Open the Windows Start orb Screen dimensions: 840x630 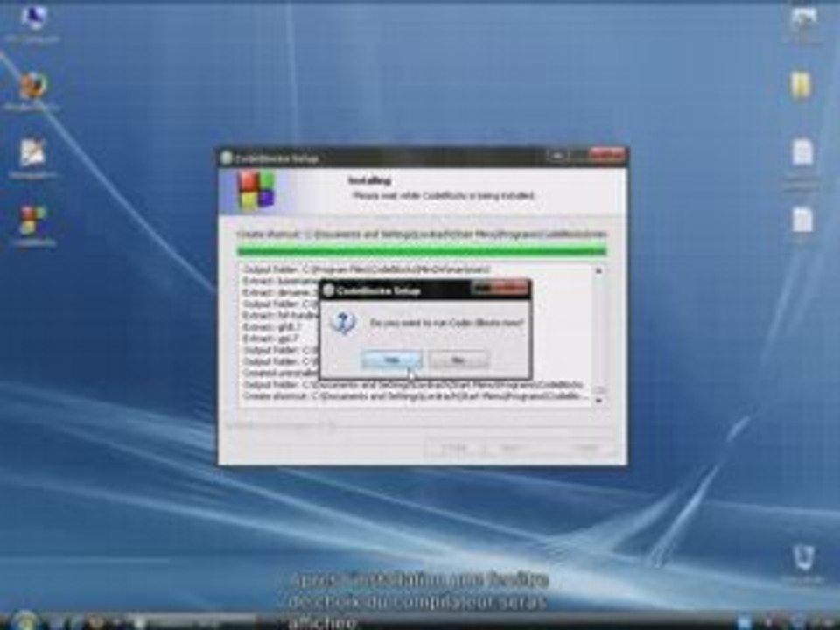point(24,620)
